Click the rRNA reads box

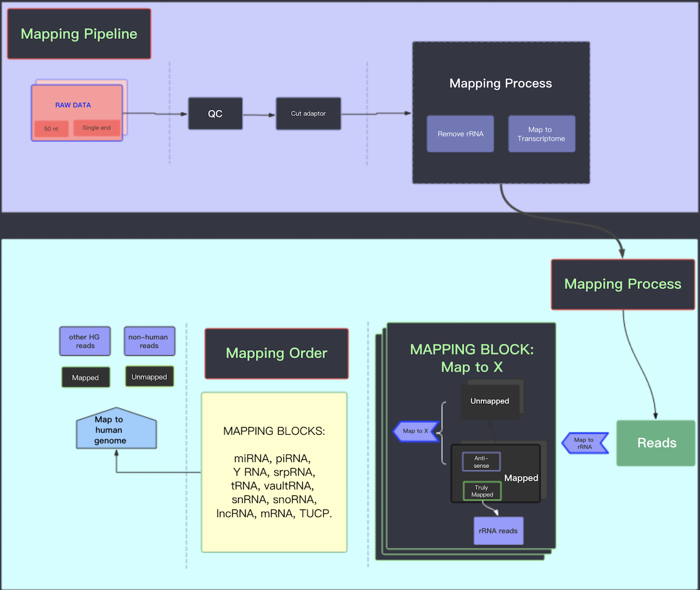click(498, 531)
